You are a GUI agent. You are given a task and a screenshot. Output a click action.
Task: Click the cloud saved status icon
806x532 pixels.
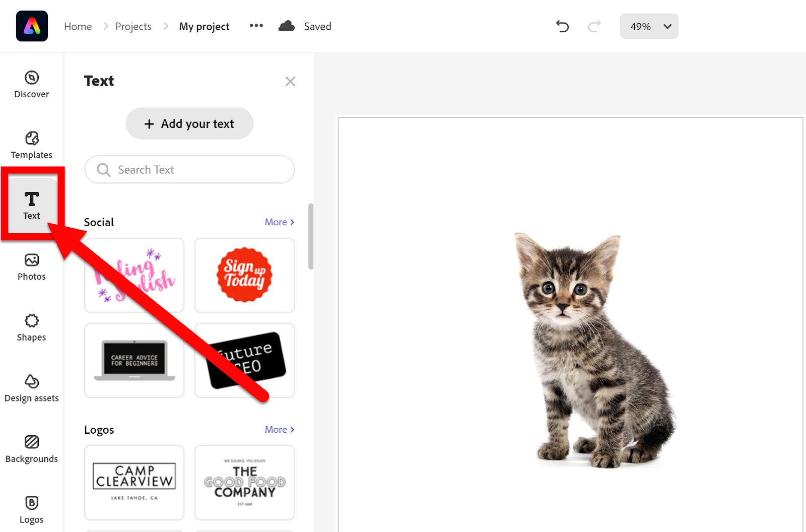[x=287, y=26]
